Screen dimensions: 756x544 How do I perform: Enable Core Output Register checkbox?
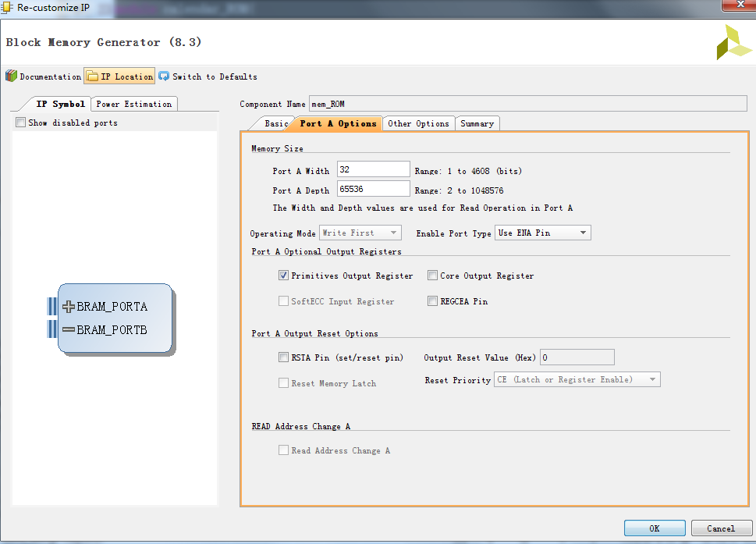click(x=432, y=276)
